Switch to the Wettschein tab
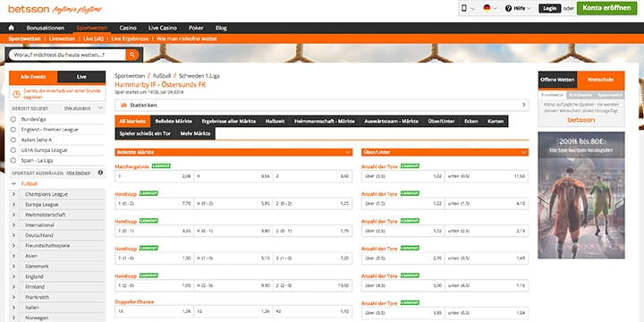This screenshot has height=322, width=644. (600, 80)
